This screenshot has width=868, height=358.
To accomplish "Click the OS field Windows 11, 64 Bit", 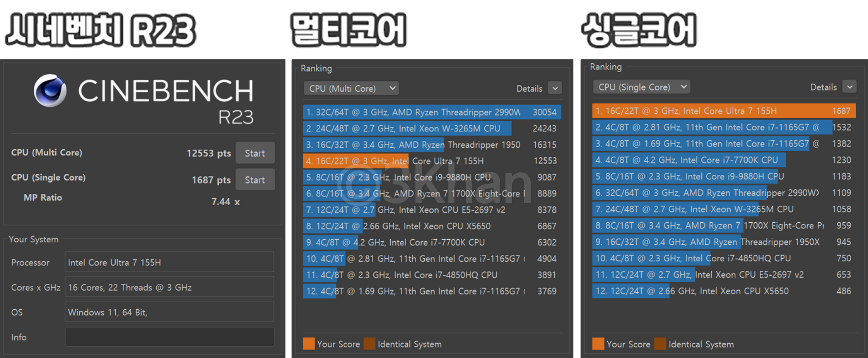I will [169, 312].
